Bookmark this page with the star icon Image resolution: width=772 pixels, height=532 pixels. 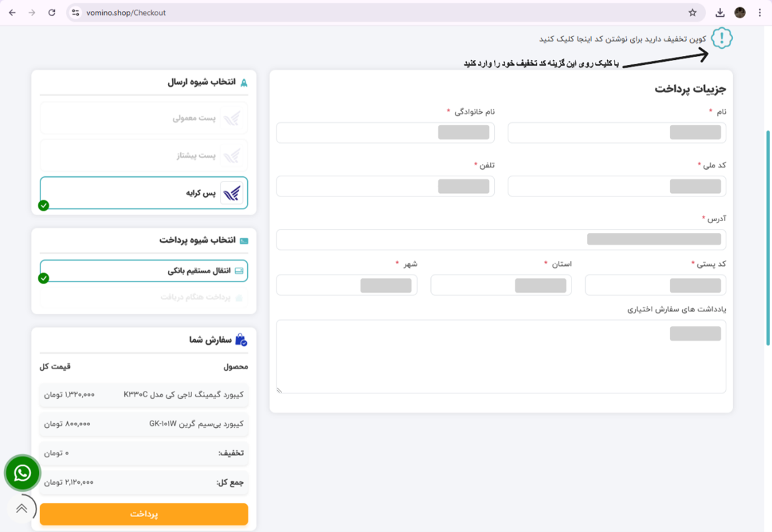(693, 12)
